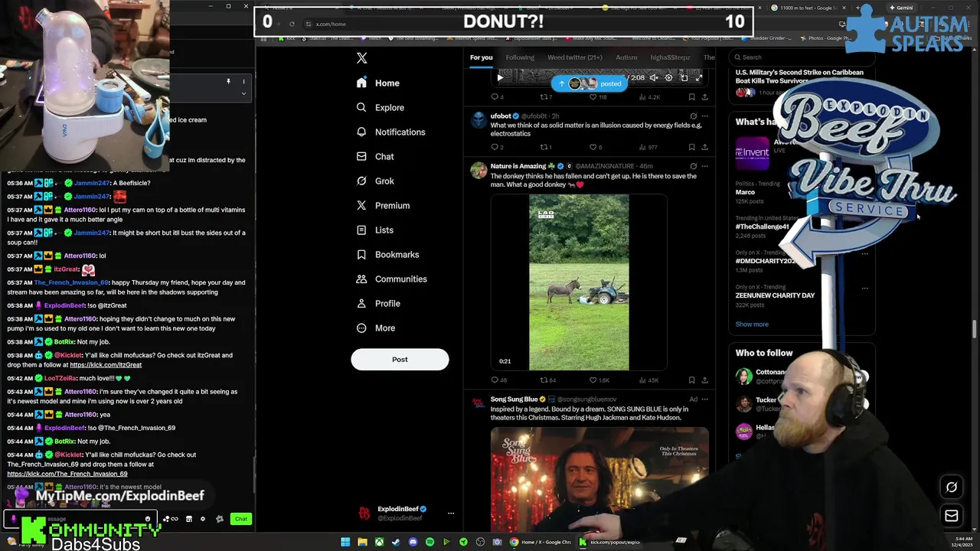Open more options on ufobot post
The width and height of the screenshot is (980, 551).
tap(704, 116)
